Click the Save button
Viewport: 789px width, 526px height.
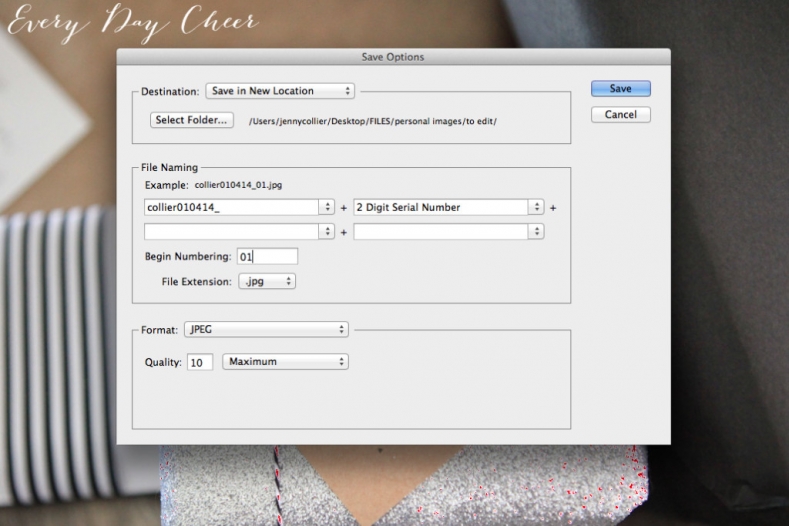pos(620,89)
